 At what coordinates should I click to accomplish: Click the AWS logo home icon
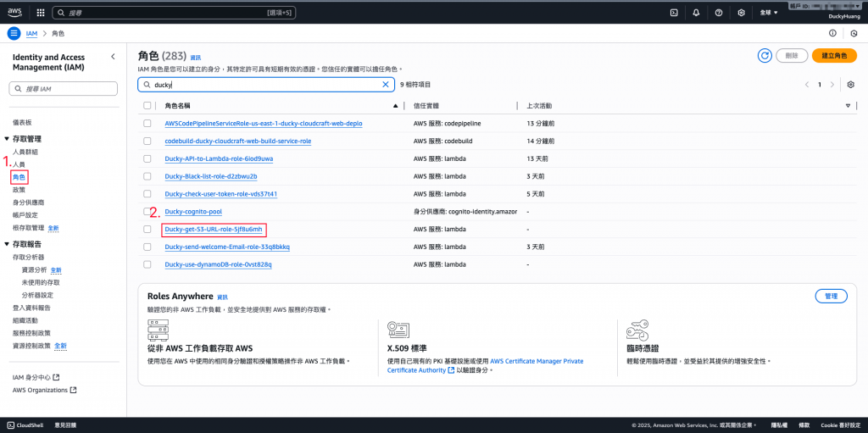[x=14, y=12]
